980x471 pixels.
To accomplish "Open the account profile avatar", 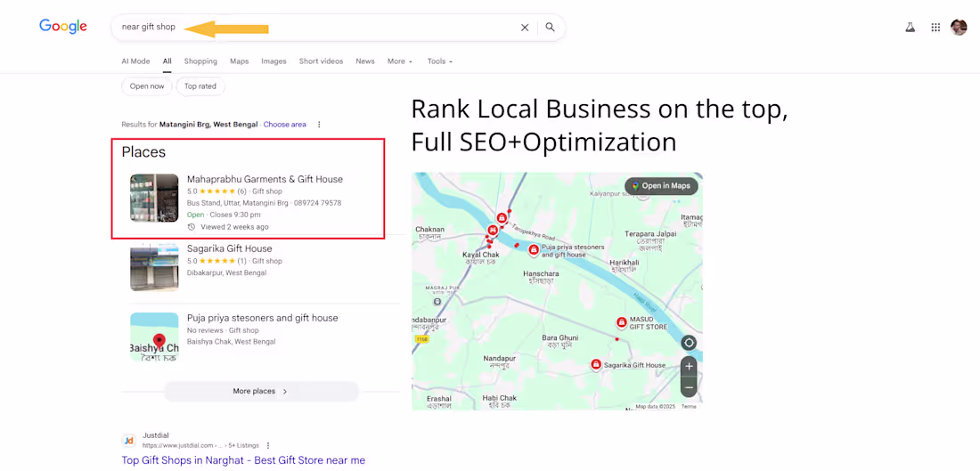I will (x=959, y=28).
